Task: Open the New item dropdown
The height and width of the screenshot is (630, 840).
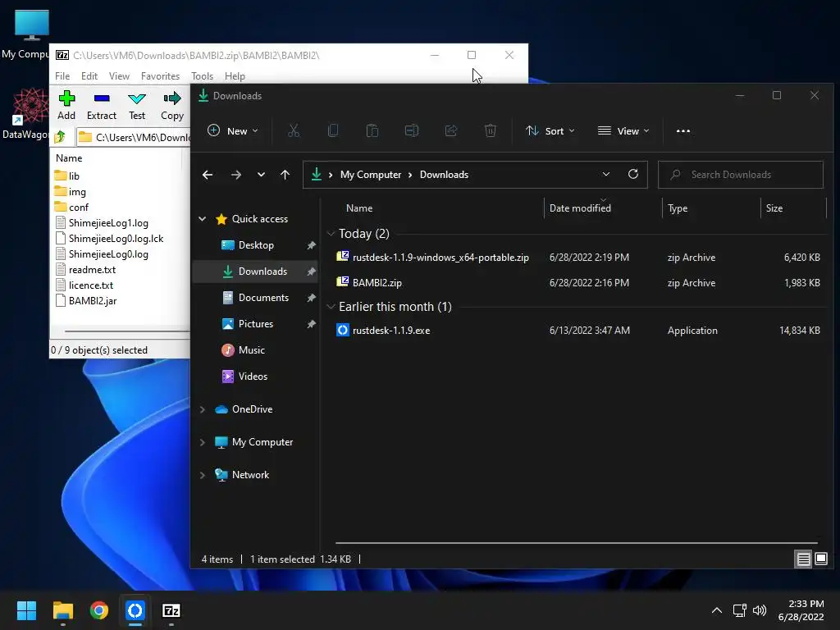Action: tap(232, 130)
